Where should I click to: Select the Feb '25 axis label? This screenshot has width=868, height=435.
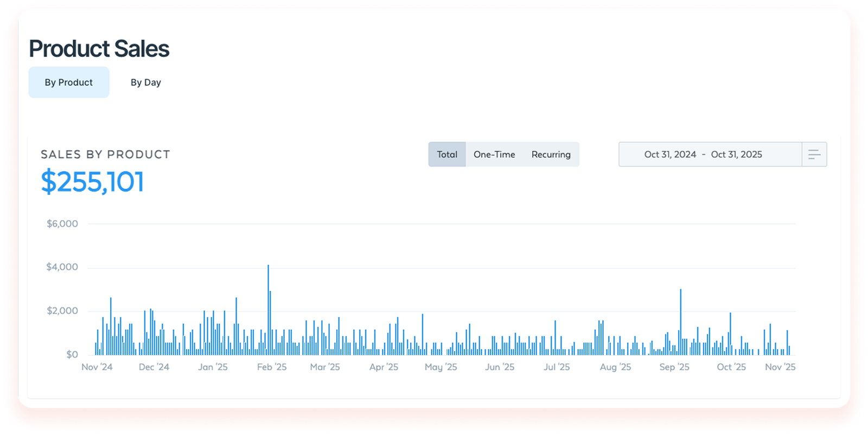click(x=272, y=367)
